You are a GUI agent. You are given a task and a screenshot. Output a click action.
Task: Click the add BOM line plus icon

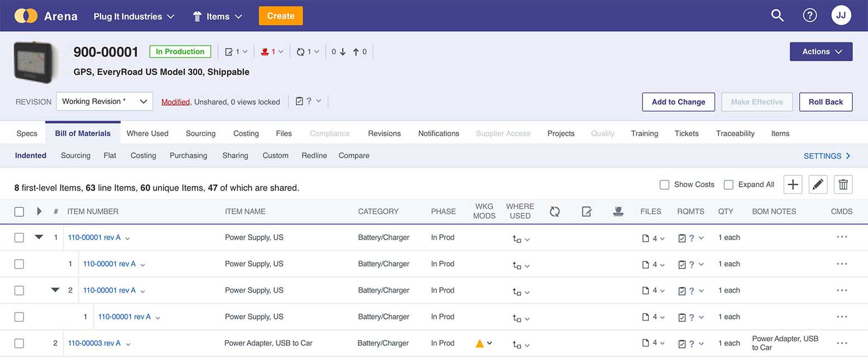793,184
